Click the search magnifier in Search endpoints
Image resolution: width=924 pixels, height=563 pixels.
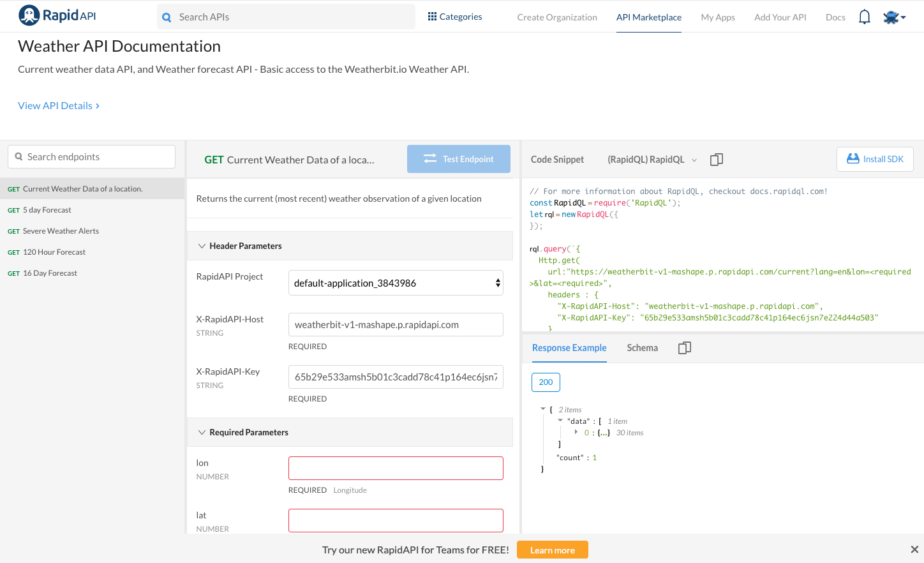[19, 156]
